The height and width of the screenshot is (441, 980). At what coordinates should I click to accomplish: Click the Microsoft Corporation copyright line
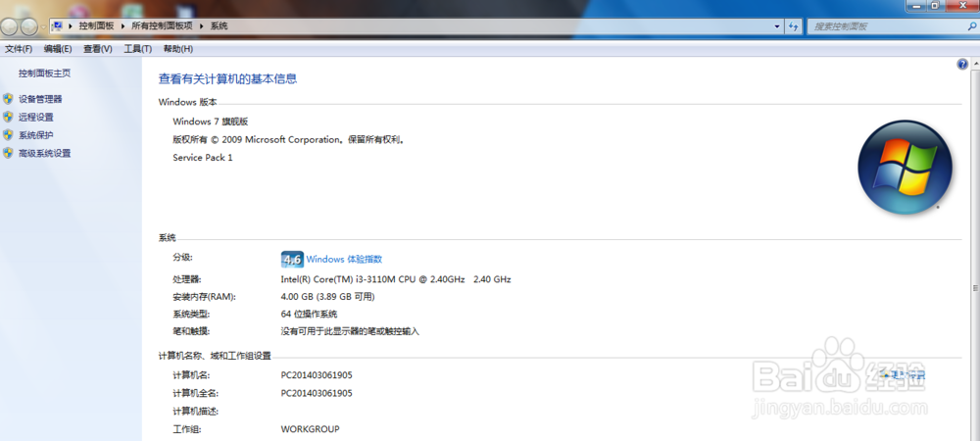[290, 139]
